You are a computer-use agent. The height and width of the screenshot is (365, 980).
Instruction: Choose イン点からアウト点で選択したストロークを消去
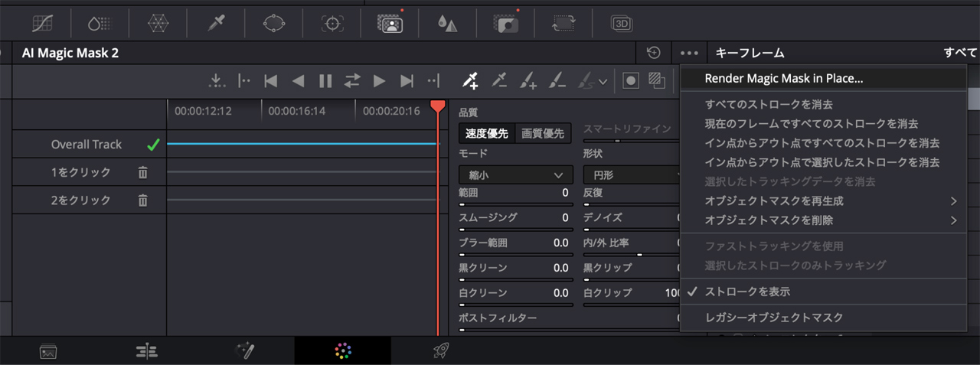click(823, 162)
